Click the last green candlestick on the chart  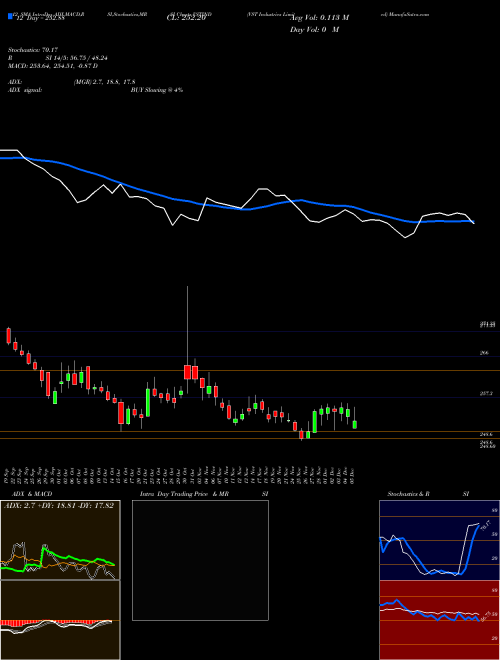354,425
